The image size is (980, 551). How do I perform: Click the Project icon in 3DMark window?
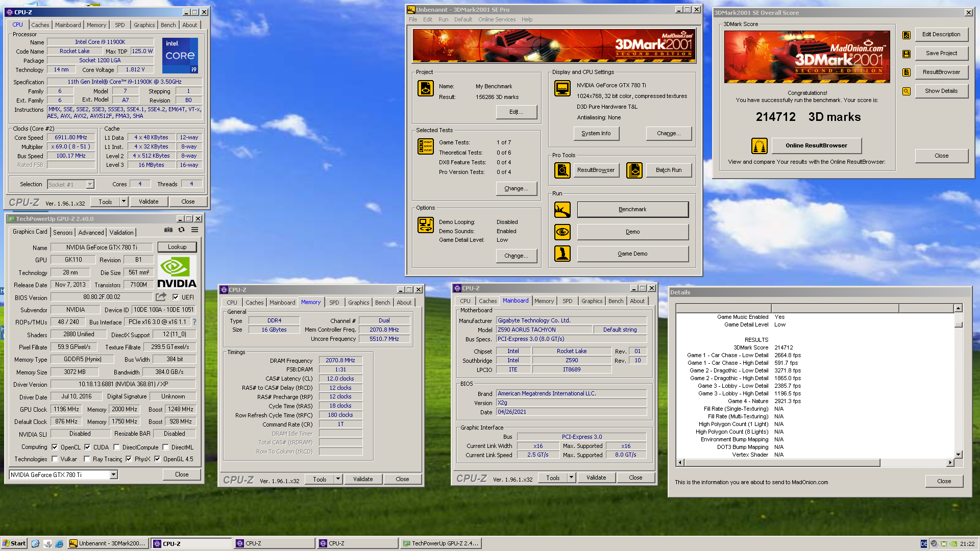(x=425, y=88)
